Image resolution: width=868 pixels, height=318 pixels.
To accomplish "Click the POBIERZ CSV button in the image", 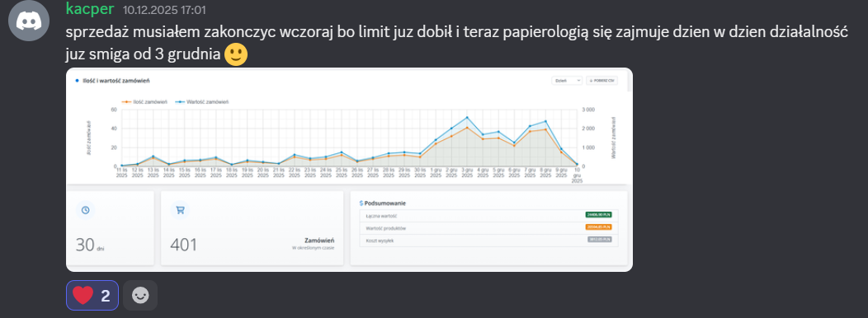I will click(602, 80).
